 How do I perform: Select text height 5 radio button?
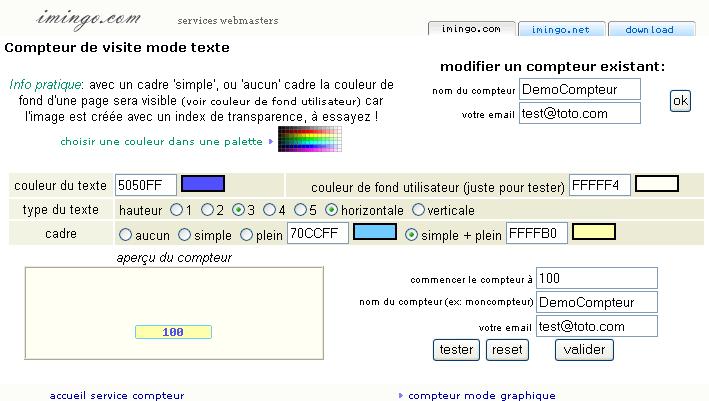[x=299, y=210]
